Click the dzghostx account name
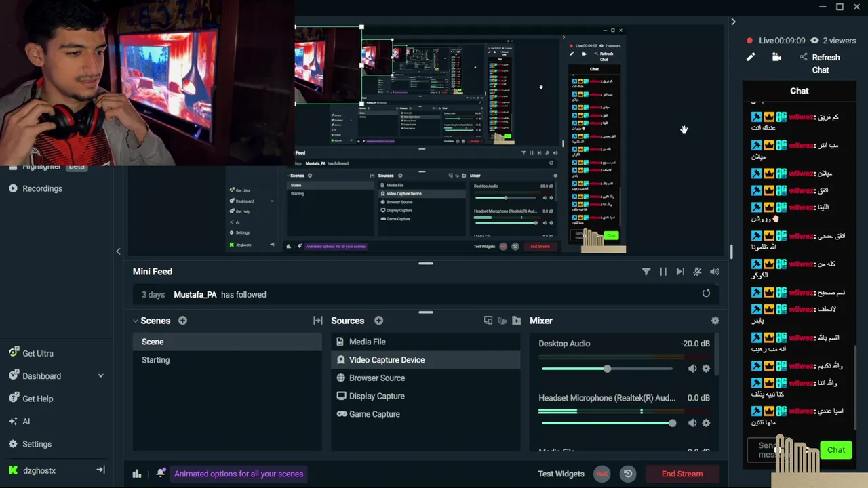Image resolution: width=868 pixels, height=488 pixels. (39, 470)
